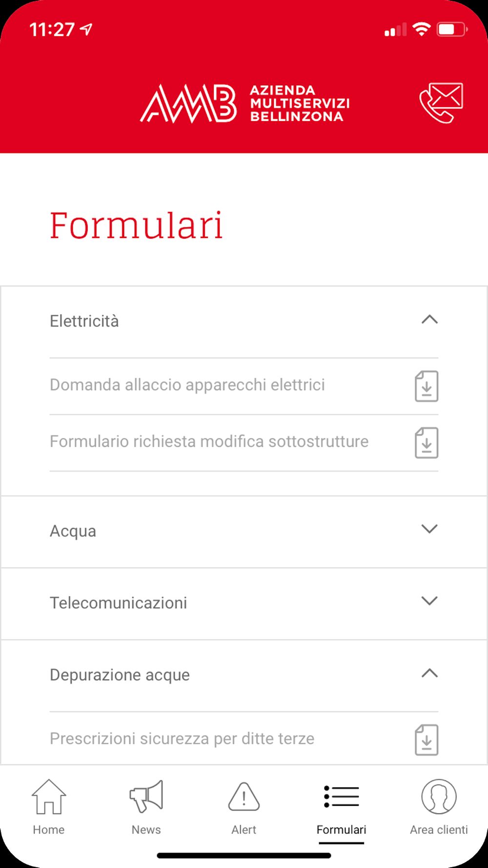Tap the AMB Azienda Multiservizi Bellinzona logo
This screenshot has width=488, height=868.
click(245, 103)
